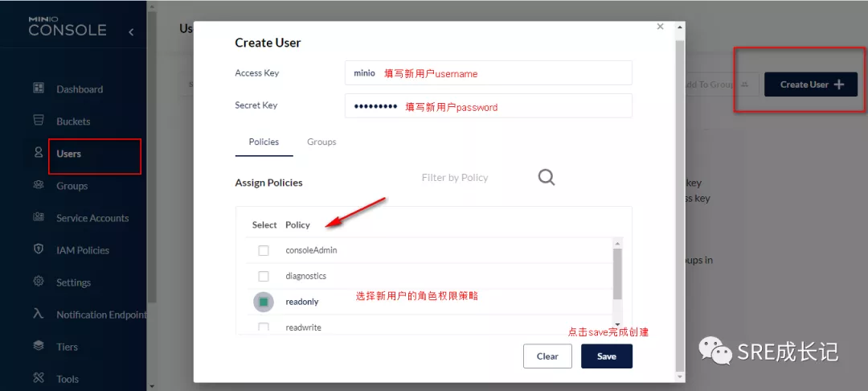Check the readwrite policy checkbox
This screenshot has height=391, width=868.
(x=264, y=327)
